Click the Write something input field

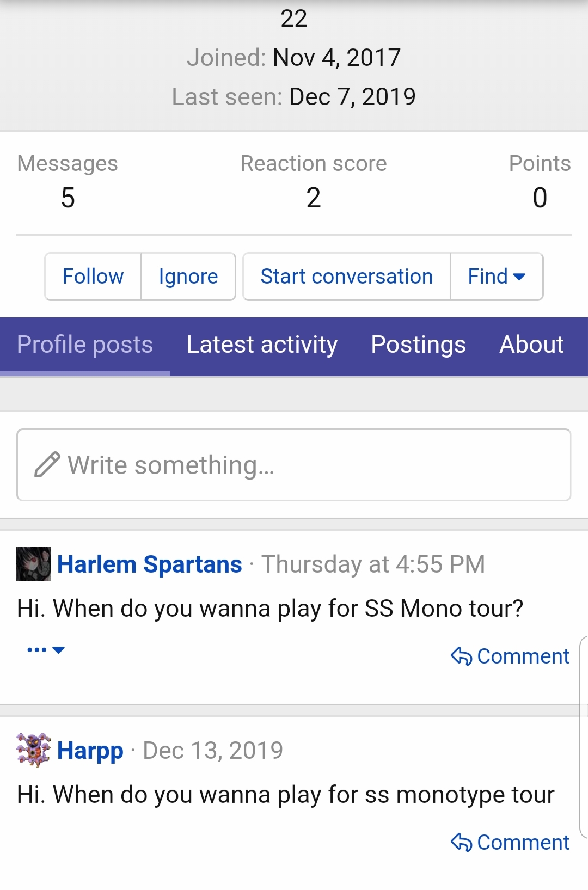294,465
